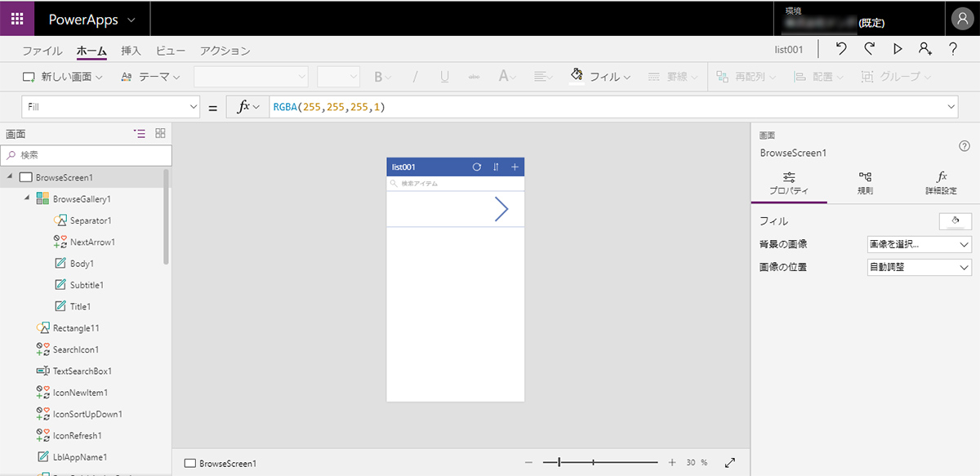Click search box in app preview
Image resolution: width=980 pixels, height=476 pixels.
coord(456,184)
